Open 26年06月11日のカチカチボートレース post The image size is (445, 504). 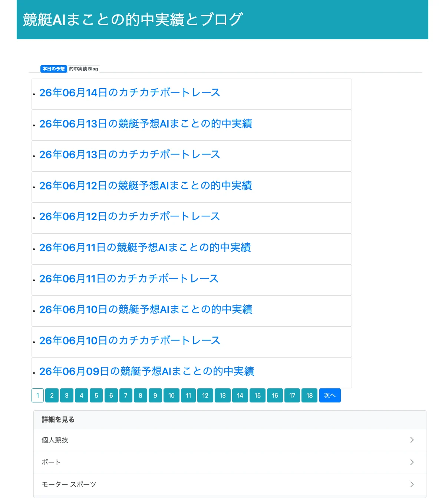point(129,279)
